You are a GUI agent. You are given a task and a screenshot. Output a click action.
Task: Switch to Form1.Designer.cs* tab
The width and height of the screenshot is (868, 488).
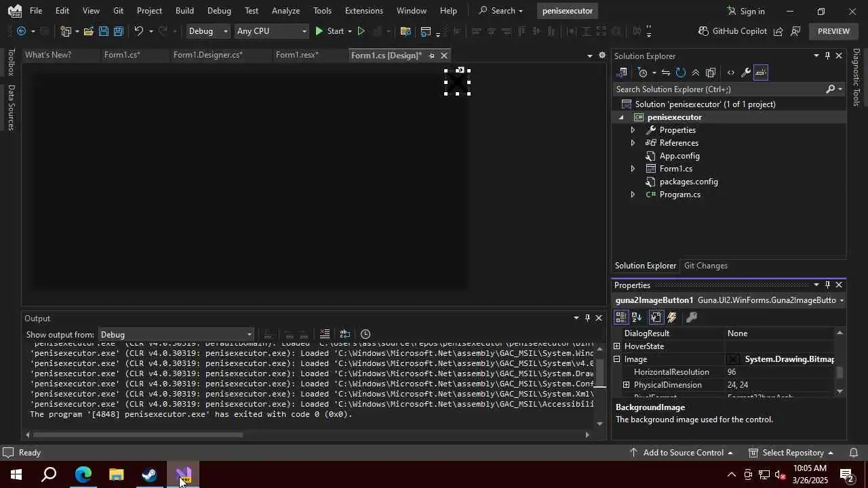(208, 55)
